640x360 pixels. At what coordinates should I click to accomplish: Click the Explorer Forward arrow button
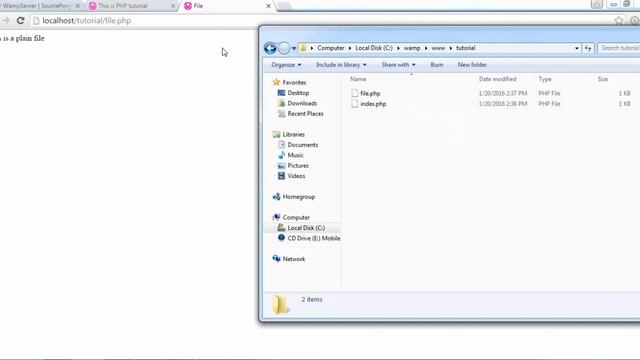[284, 48]
